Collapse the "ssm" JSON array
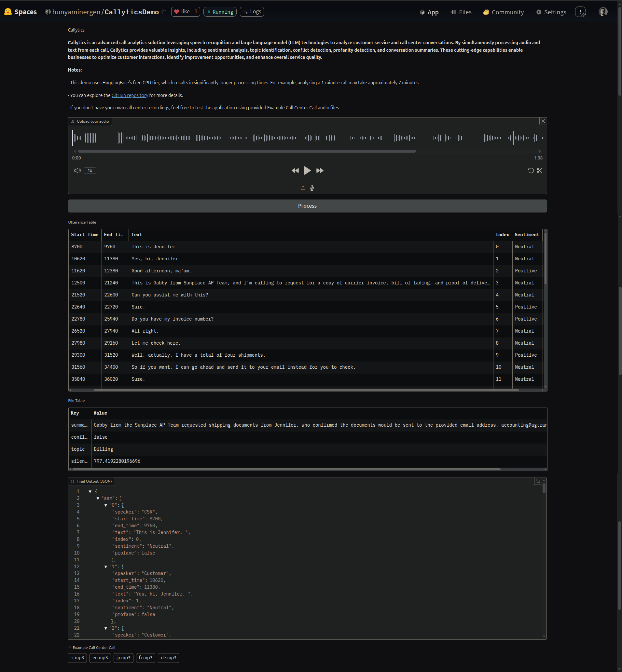This screenshot has height=672, width=622. 98,498
